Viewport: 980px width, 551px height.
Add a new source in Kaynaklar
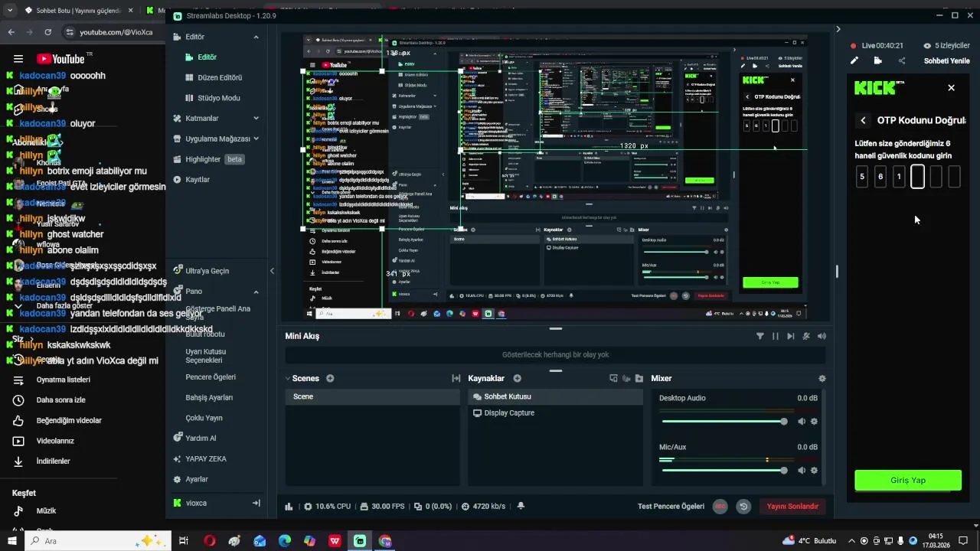coord(517,378)
